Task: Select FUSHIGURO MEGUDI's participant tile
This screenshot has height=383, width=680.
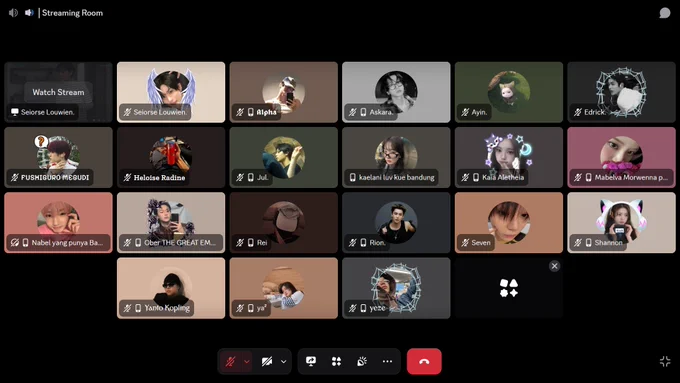Action: click(59, 157)
